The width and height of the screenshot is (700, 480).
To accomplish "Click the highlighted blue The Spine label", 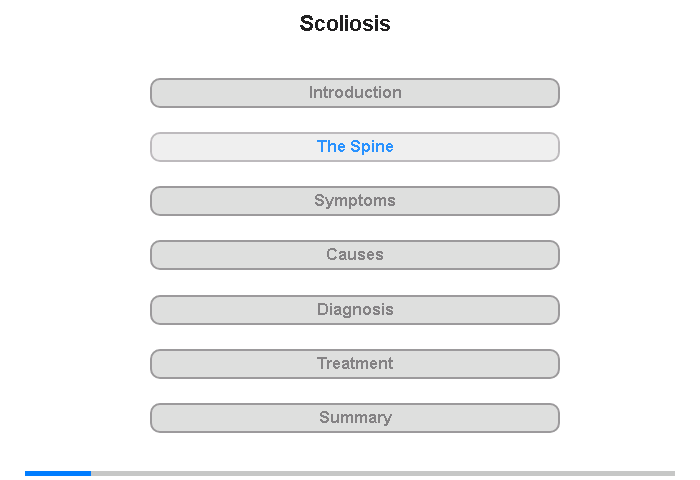I will coord(355,147).
